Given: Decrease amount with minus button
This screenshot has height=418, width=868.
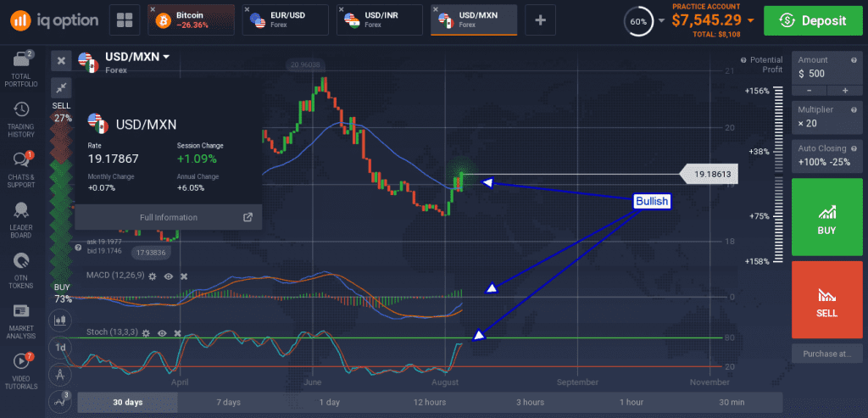Looking at the screenshot, I should click(x=810, y=90).
